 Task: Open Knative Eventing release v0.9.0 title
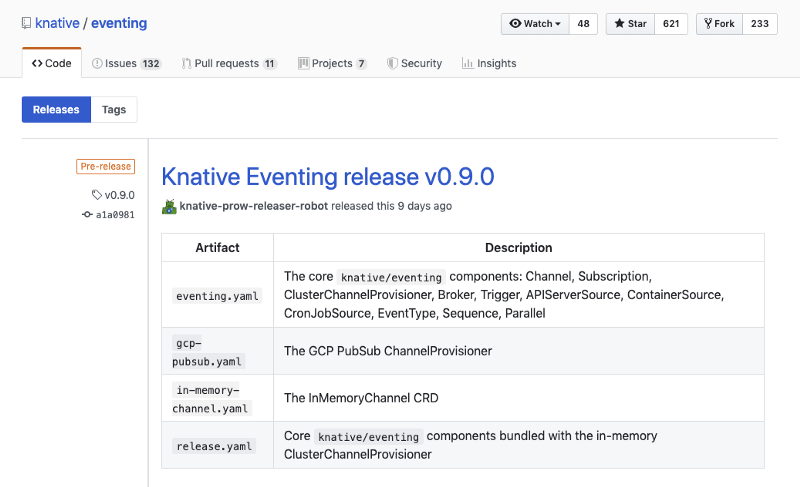(328, 176)
